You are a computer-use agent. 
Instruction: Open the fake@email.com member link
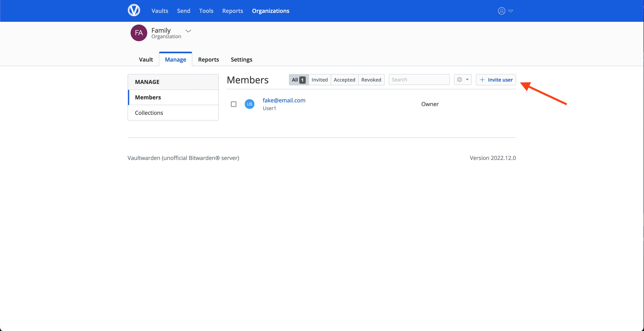point(284,100)
